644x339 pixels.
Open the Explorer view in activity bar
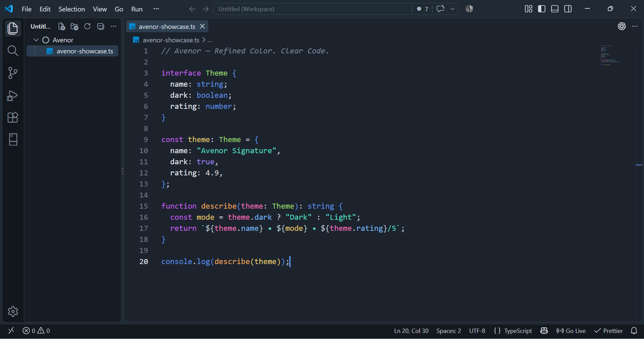[x=13, y=29]
